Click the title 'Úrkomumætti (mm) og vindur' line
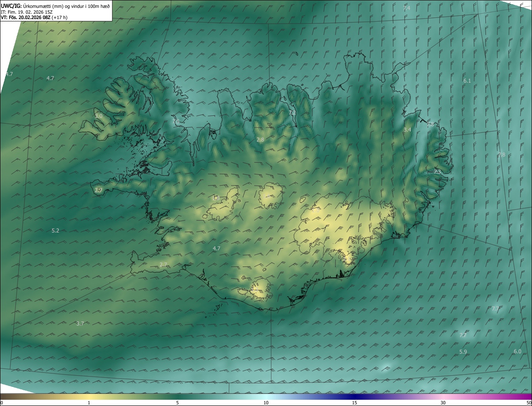Image resolution: width=532 pixels, height=406 pixels. tap(55, 6)
